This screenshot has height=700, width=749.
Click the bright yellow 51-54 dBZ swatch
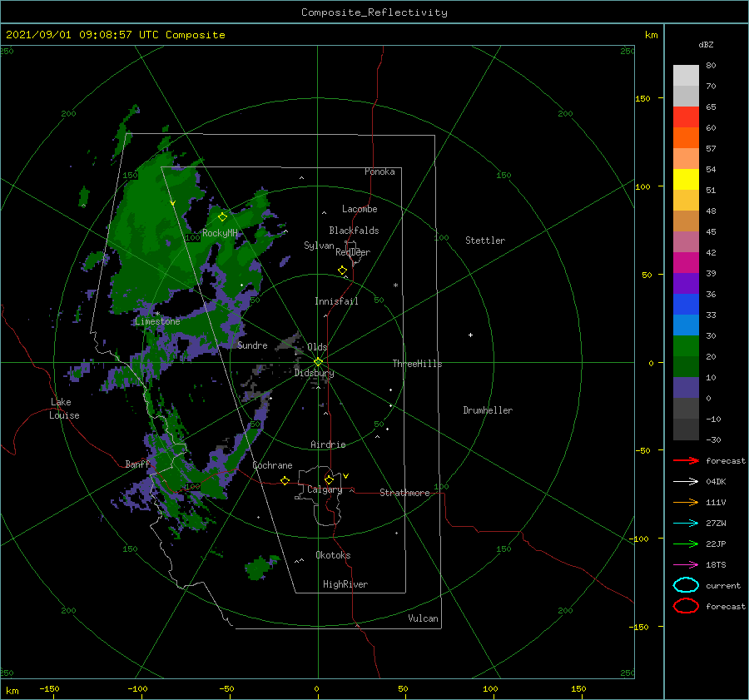tap(686, 180)
